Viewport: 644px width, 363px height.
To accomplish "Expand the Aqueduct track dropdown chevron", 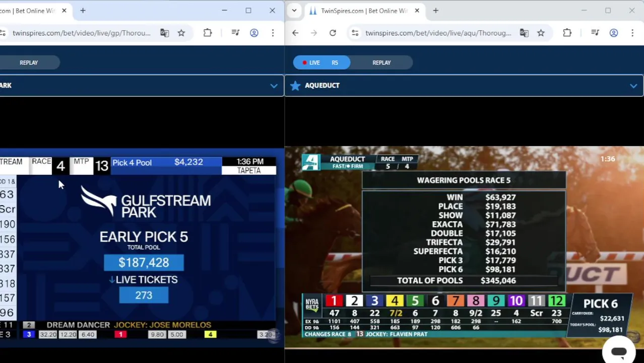I will point(633,86).
